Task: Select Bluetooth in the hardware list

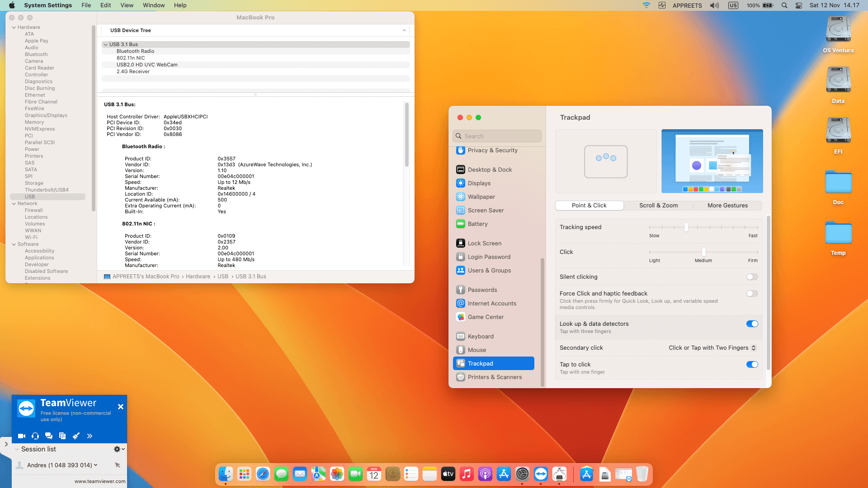Action: pyautogui.click(x=36, y=55)
